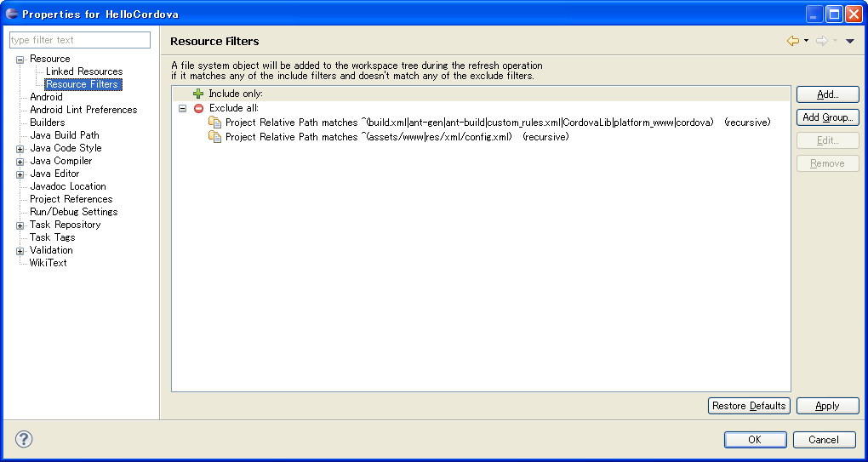Click the green plus Include only icon
The height and width of the screenshot is (462, 868).
[x=198, y=94]
